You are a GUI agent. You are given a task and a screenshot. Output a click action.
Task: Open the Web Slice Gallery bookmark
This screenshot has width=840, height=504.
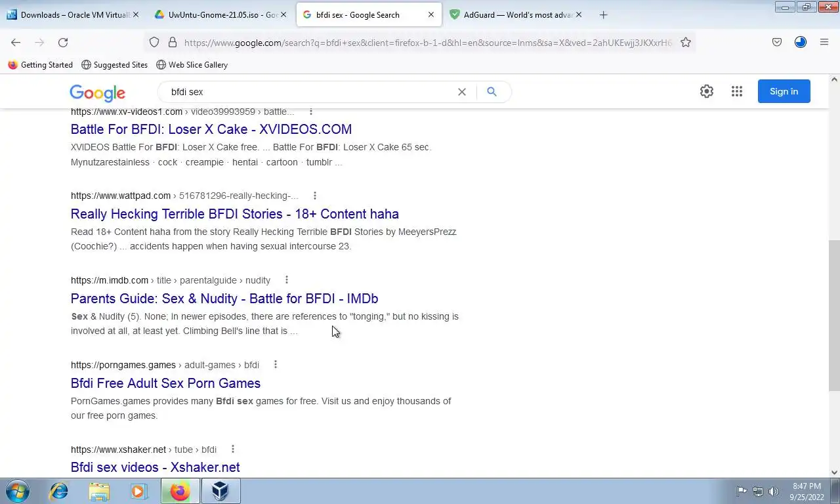(192, 65)
